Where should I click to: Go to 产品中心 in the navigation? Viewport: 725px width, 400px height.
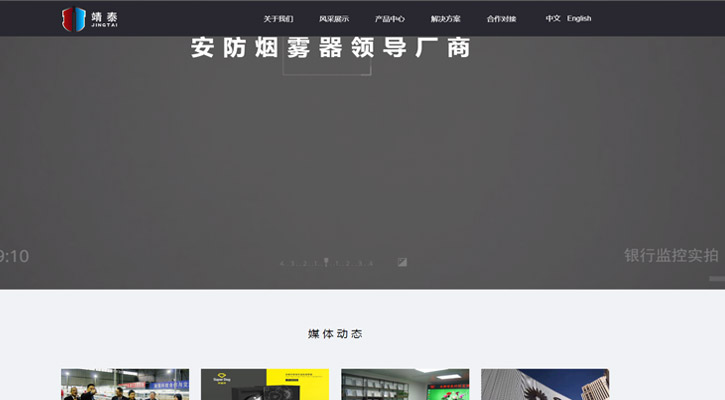(390, 19)
